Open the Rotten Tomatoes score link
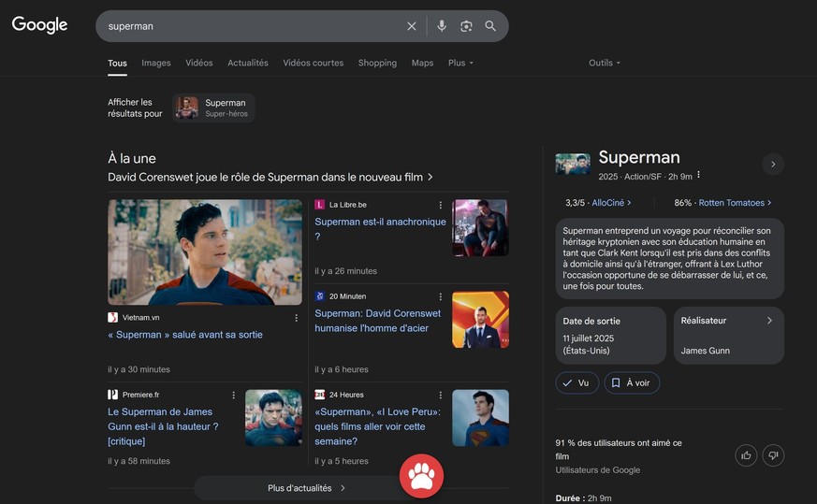Viewport: 817px width, 504px height. click(735, 203)
